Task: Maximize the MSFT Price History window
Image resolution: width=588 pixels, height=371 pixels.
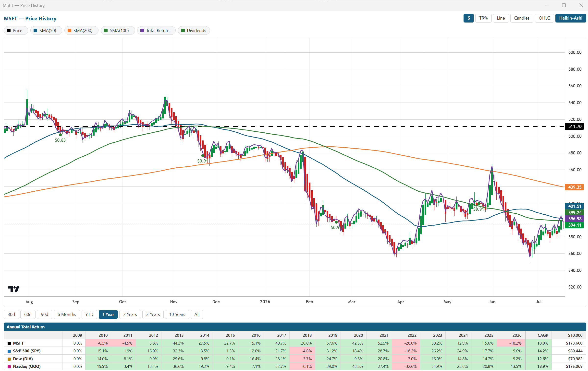Action: 564,5
